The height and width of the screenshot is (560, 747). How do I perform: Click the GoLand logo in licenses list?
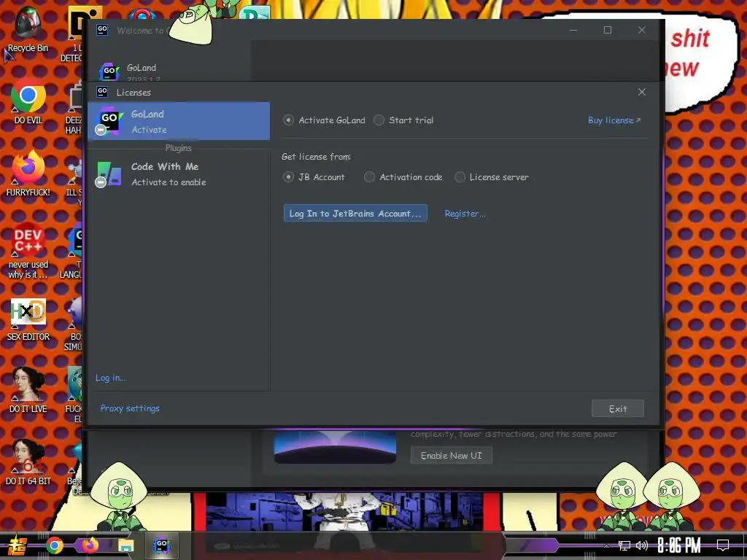[x=109, y=121]
